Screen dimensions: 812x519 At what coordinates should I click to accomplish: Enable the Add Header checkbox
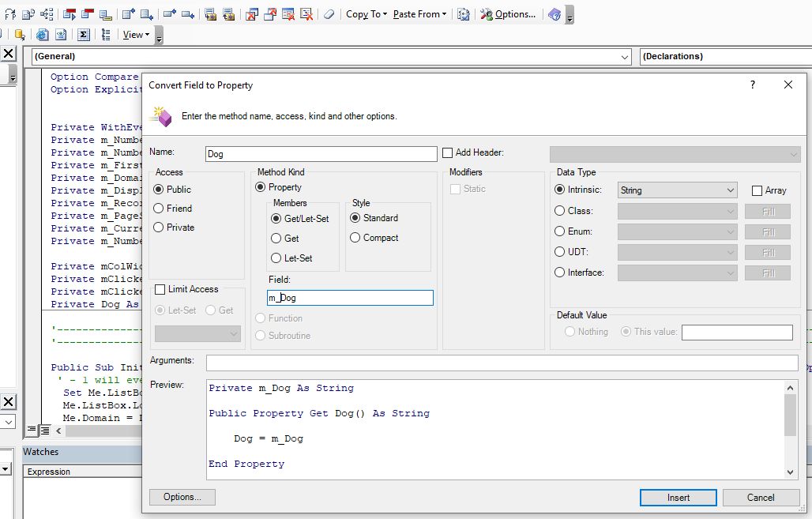(x=447, y=152)
